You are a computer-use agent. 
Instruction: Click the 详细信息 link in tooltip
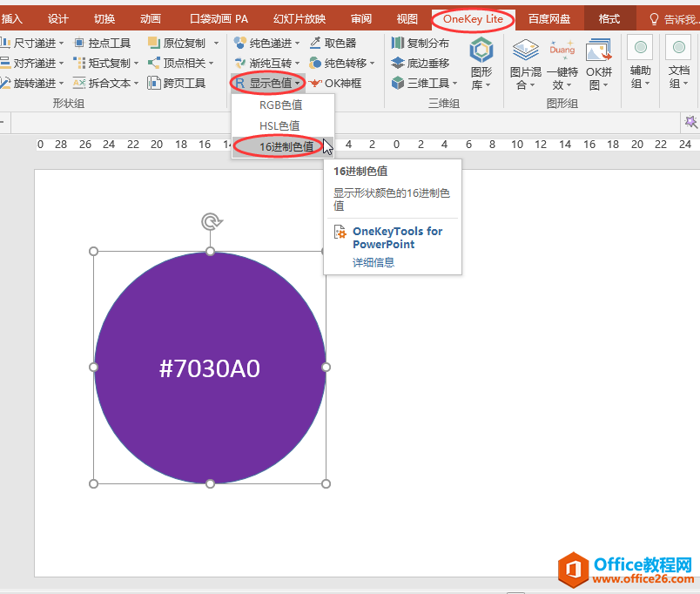click(x=373, y=262)
